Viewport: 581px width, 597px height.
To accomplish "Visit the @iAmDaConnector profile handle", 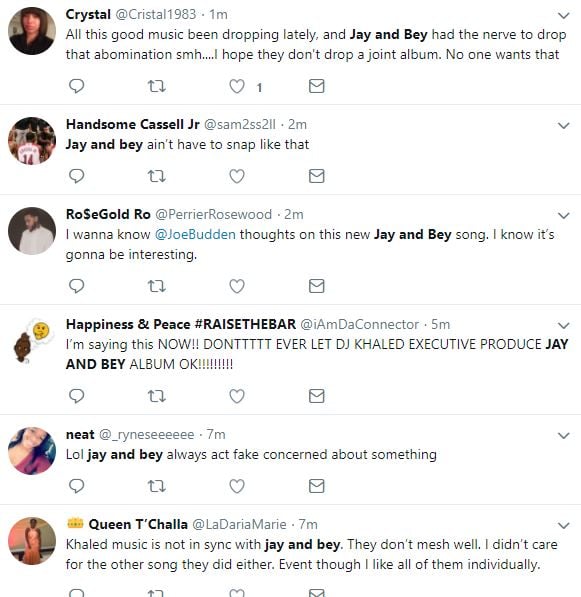I will (x=360, y=324).
